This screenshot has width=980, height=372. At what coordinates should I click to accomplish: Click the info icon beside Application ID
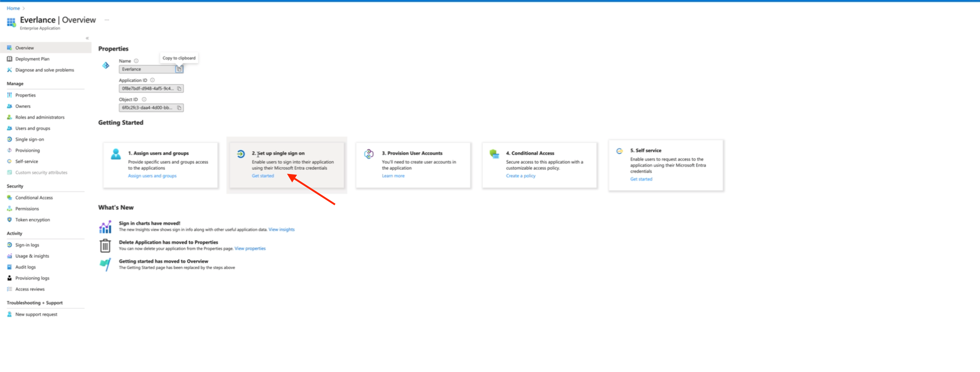point(152,80)
